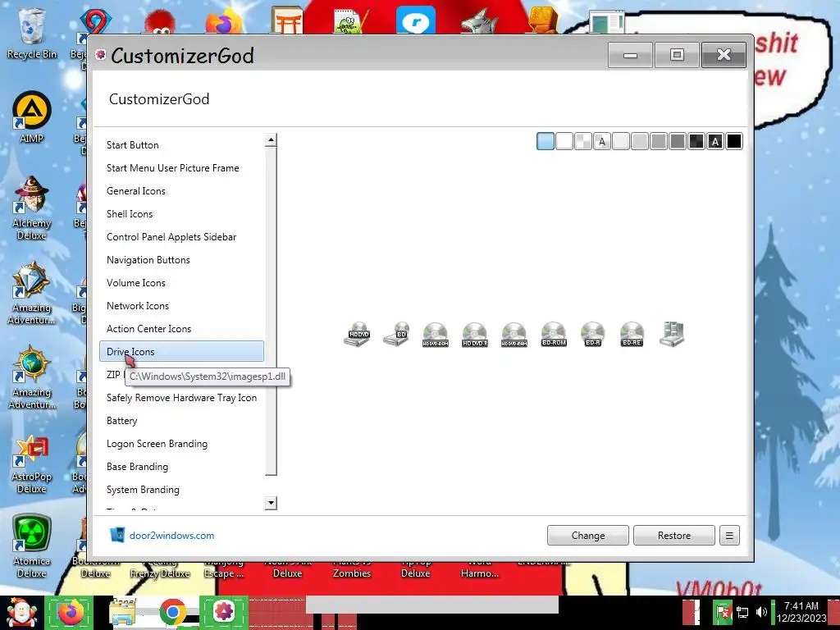Click the category list scrollbar thumb
Image resolution: width=840 pixels, height=630 pixels.
click(271, 311)
